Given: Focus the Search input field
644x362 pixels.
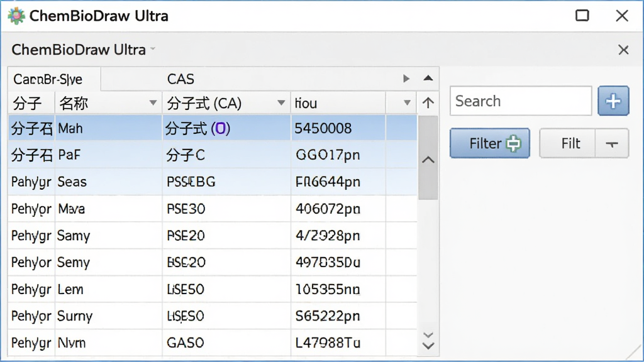Looking at the screenshot, I should (521, 101).
